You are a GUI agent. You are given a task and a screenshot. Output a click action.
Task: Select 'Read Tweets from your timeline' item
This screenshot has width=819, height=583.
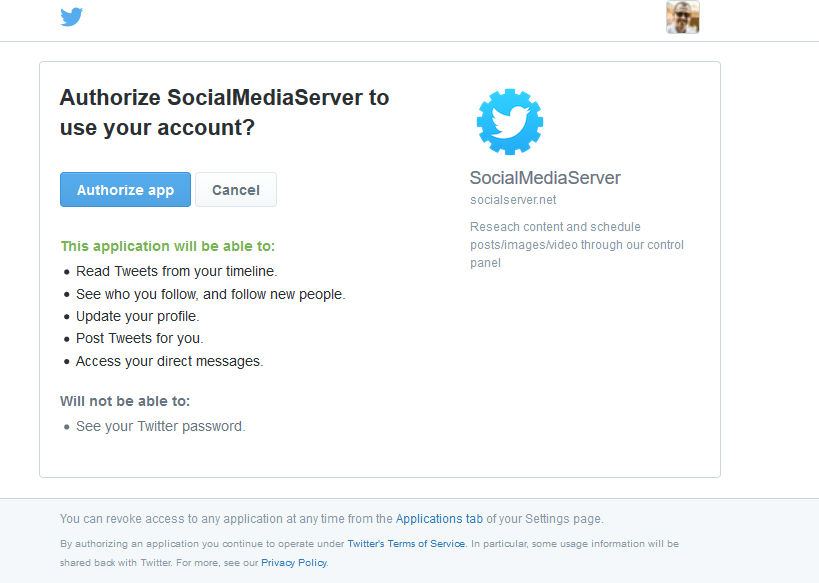177,271
